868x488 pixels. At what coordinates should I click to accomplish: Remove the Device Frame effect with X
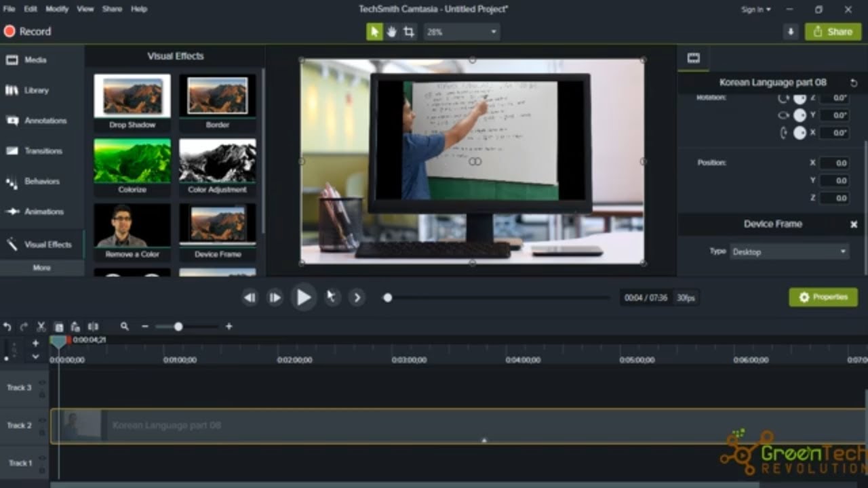[x=854, y=224]
